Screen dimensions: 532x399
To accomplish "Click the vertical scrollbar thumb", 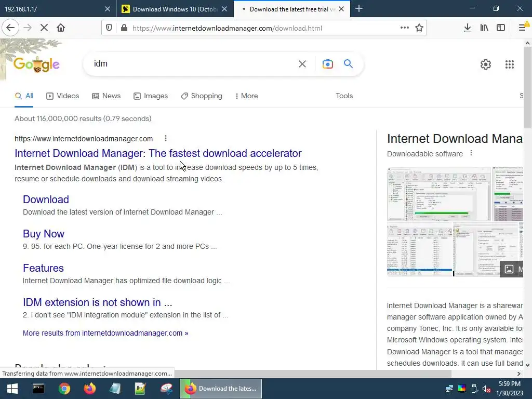I will coord(527,87).
